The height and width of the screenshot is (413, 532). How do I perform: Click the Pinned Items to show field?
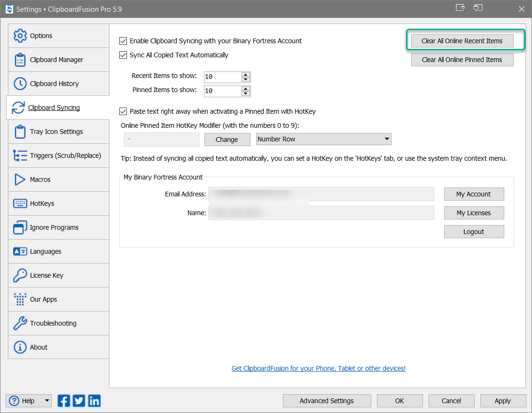click(x=223, y=91)
